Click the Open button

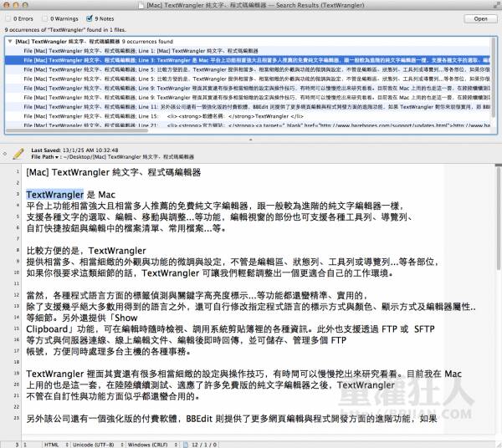pyautogui.click(x=480, y=19)
